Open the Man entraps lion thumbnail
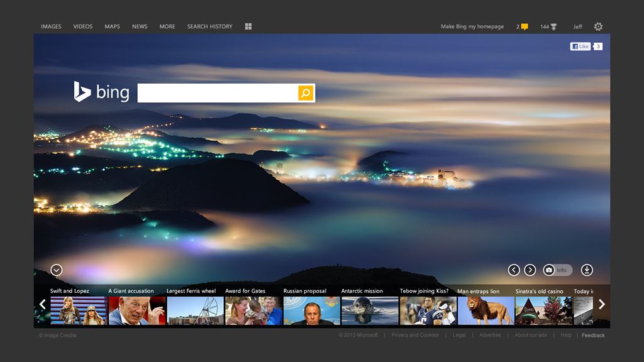This screenshot has height=362, width=644. click(486, 310)
